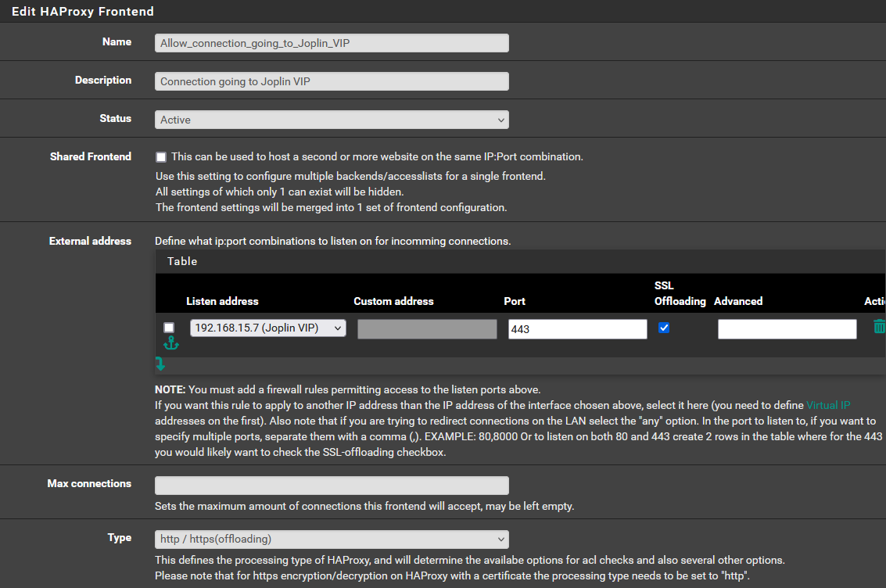The height and width of the screenshot is (588, 886).
Task: Click the Description field
Action: click(332, 81)
